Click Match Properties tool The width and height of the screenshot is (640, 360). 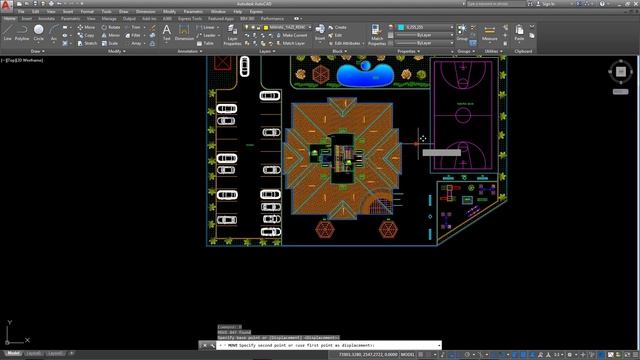pyautogui.click(x=376, y=34)
